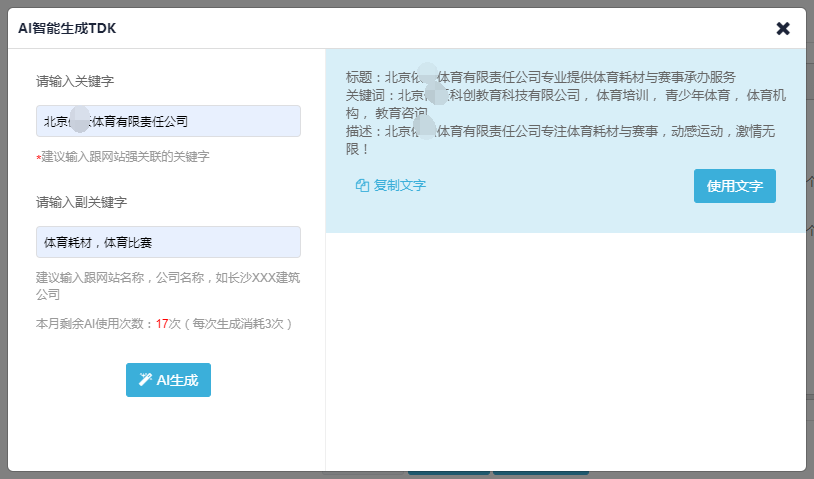This screenshot has height=479, width=814.
Task: Click the dialog title AI智能生成TDK
Action: 67,28
